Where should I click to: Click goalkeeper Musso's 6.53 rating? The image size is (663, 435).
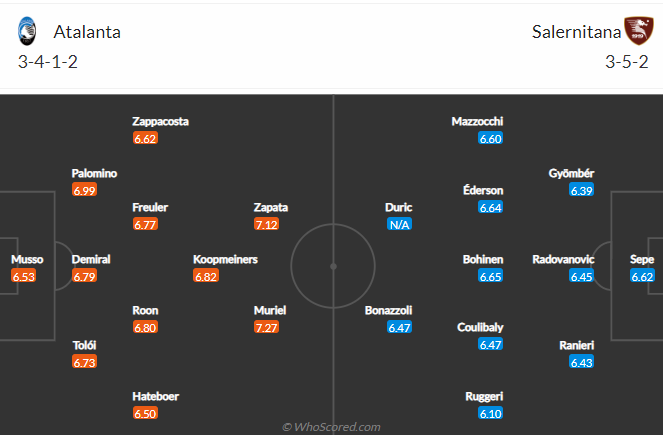pos(24,276)
